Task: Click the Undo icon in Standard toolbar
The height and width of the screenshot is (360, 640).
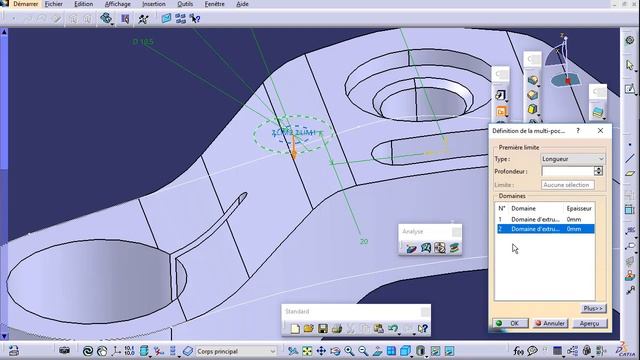Action: (x=393, y=329)
